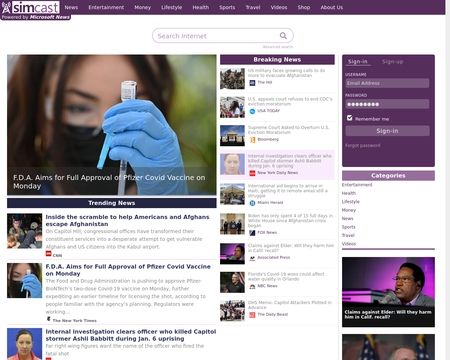Toggle the Remember me checkbox
This screenshot has width=450, height=360.
tap(349, 118)
